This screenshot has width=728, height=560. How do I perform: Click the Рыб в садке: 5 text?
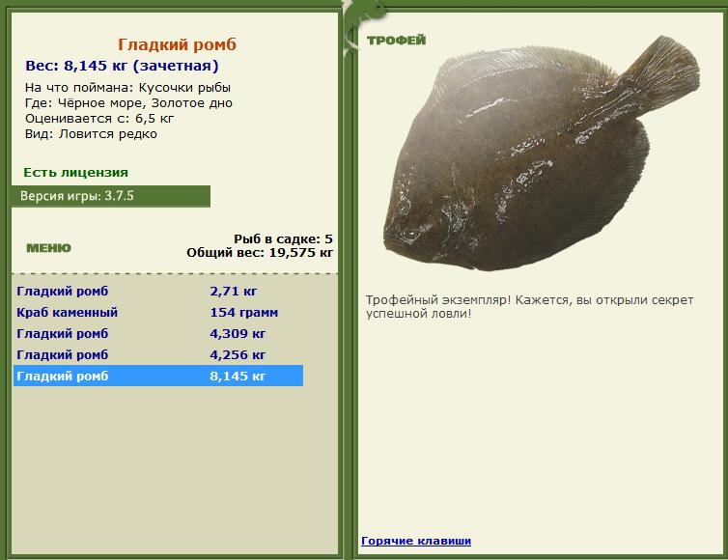pos(283,239)
